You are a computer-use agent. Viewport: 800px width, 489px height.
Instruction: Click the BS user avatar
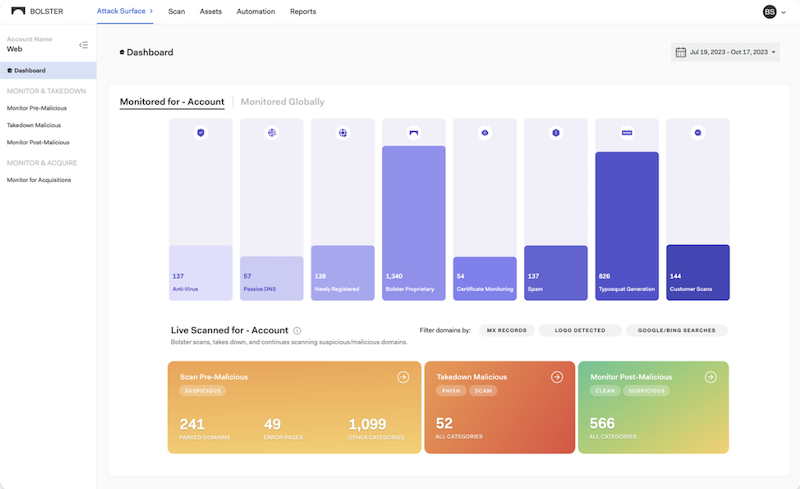[x=769, y=11]
